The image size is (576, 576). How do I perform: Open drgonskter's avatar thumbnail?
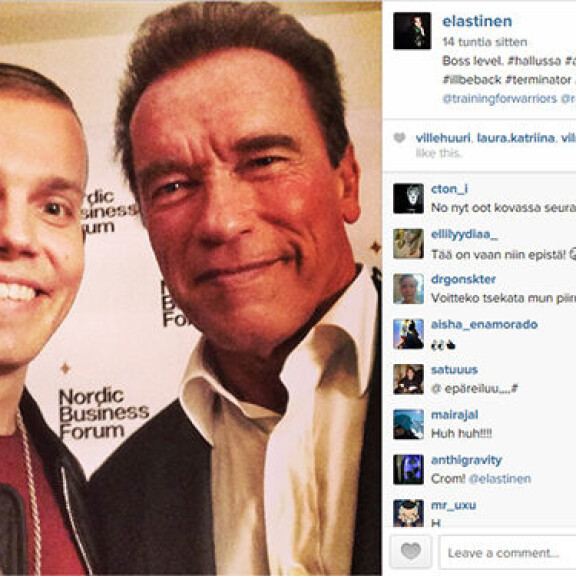point(408,289)
